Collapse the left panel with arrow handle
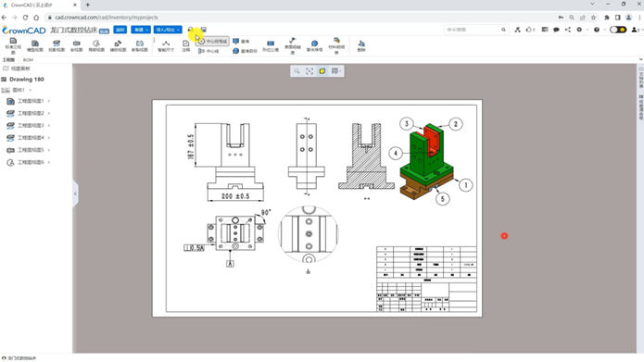The height and width of the screenshot is (362, 644). point(75,193)
